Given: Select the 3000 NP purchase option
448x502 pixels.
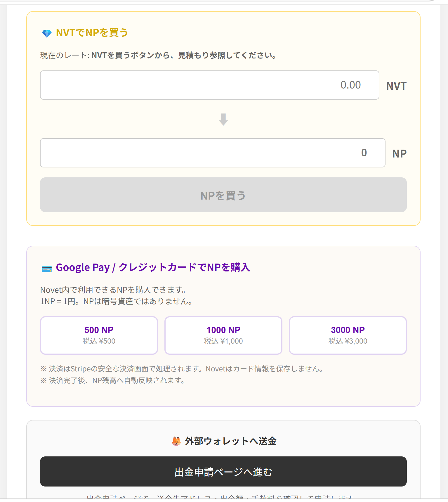Looking at the screenshot, I should pos(348,335).
